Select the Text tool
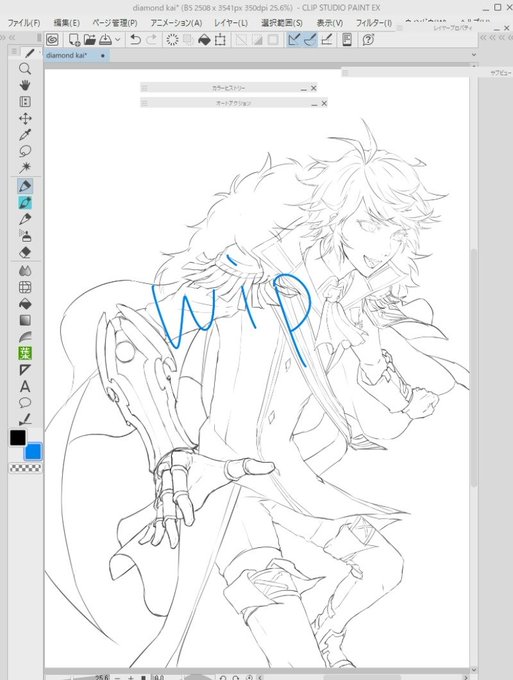This screenshot has width=513, height=680. click(25, 386)
